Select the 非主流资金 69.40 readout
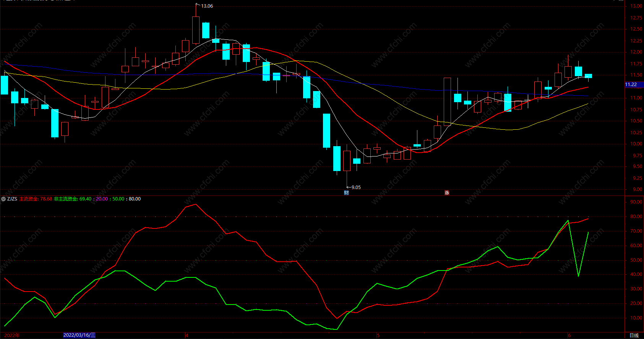Image resolution: width=644 pixels, height=339 pixels. 73,199
